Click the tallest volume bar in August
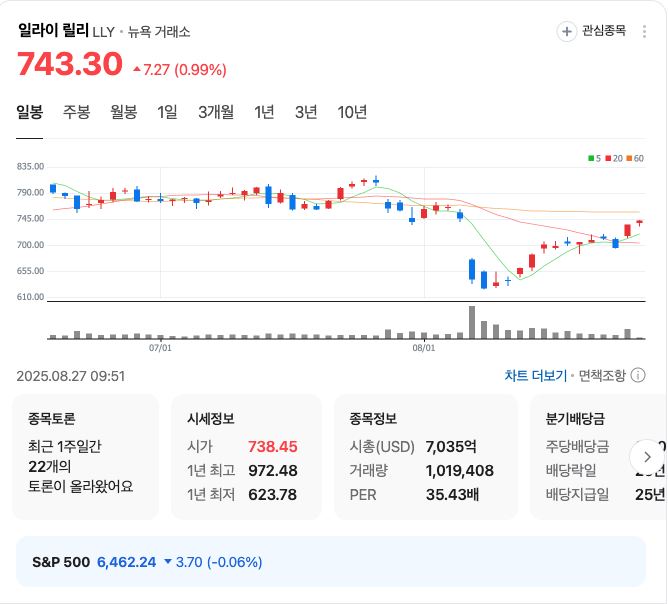 point(472,322)
